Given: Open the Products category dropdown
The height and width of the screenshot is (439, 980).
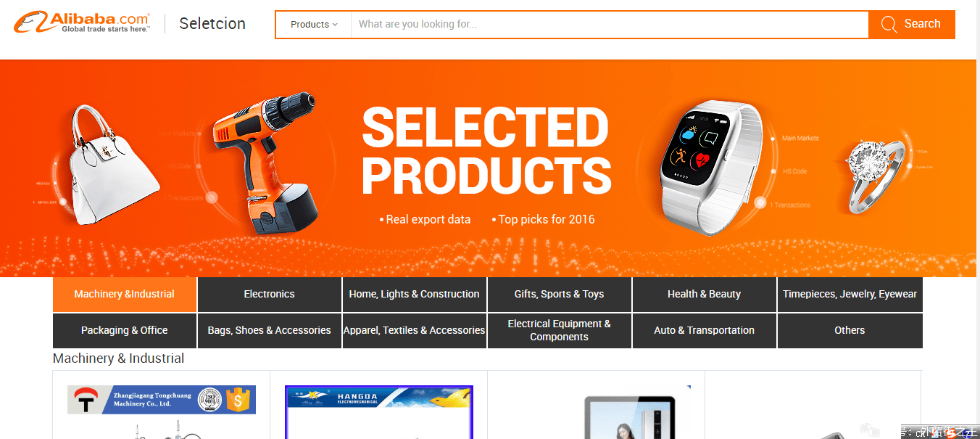Looking at the screenshot, I should pos(314,25).
